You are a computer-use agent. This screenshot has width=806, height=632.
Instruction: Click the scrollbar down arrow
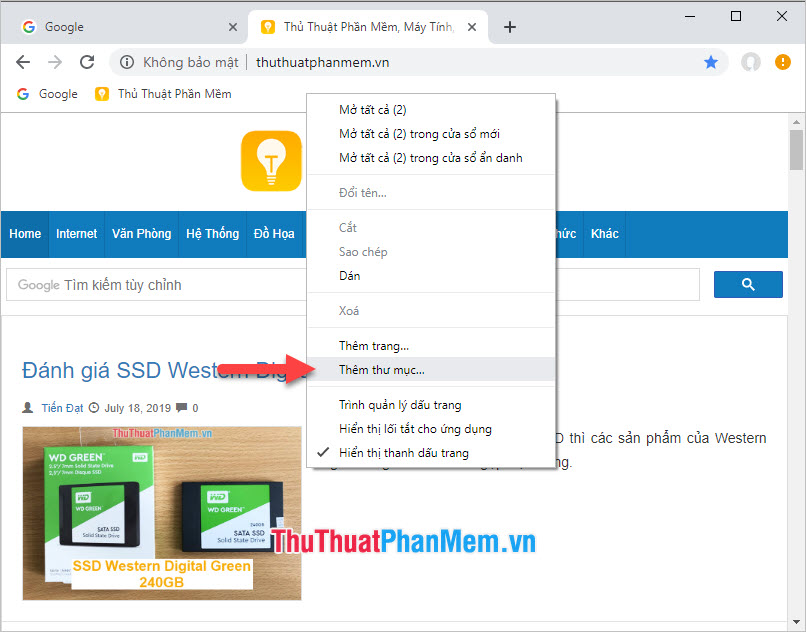pos(796,622)
